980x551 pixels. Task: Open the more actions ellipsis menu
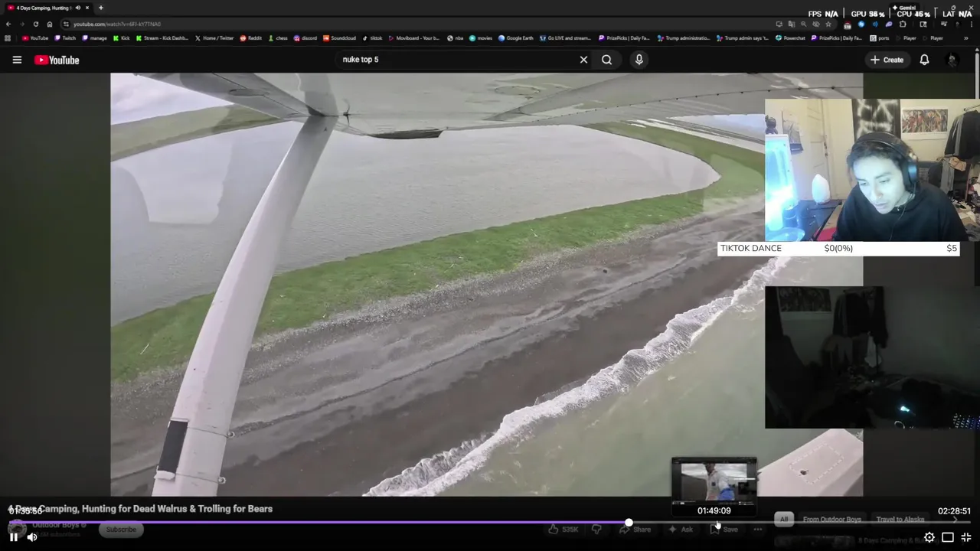[x=758, y=530]
